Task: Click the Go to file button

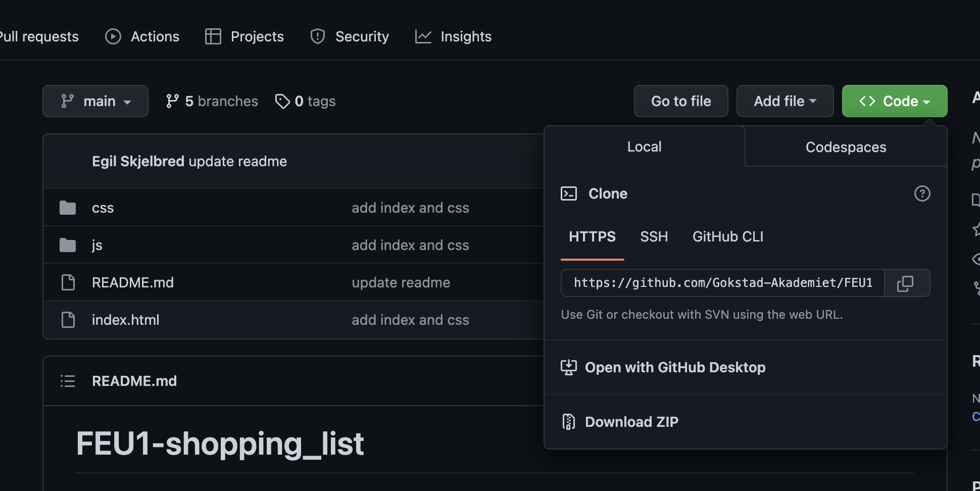Action: (681, 101)
